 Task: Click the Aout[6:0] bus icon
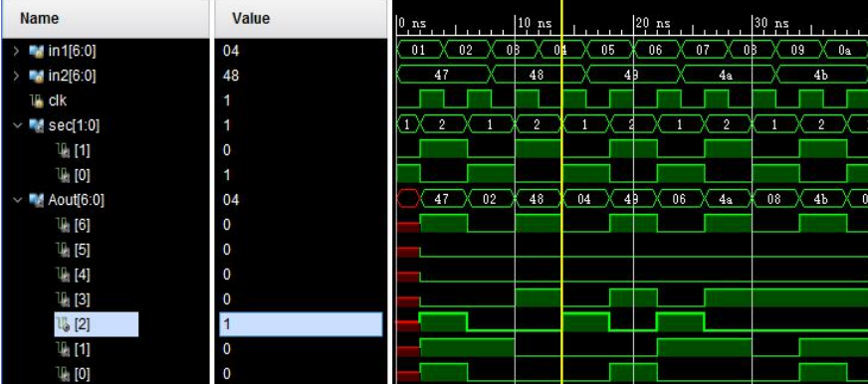coord(36,200)
